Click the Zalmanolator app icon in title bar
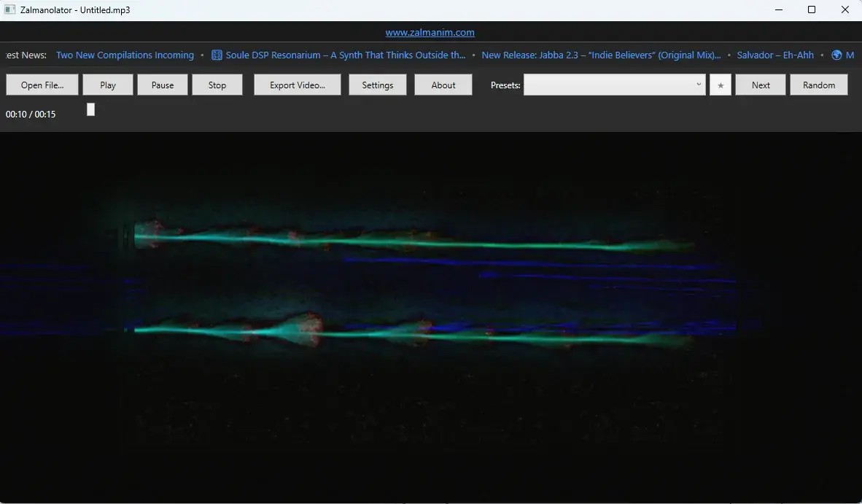 (10, 10)
